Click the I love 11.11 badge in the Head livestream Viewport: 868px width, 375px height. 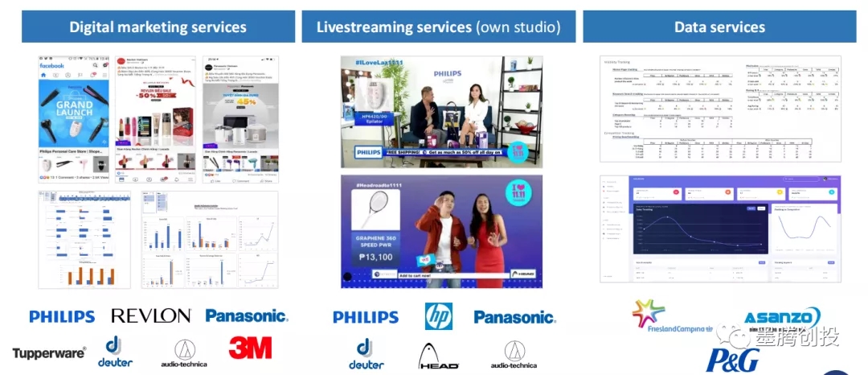(x=520, y=193)
